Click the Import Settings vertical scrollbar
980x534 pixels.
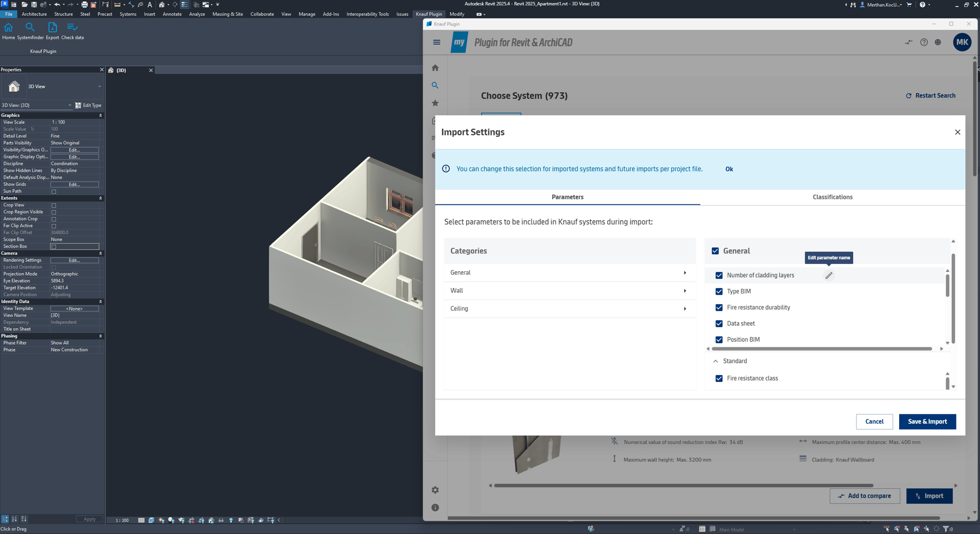pos(953,298)
